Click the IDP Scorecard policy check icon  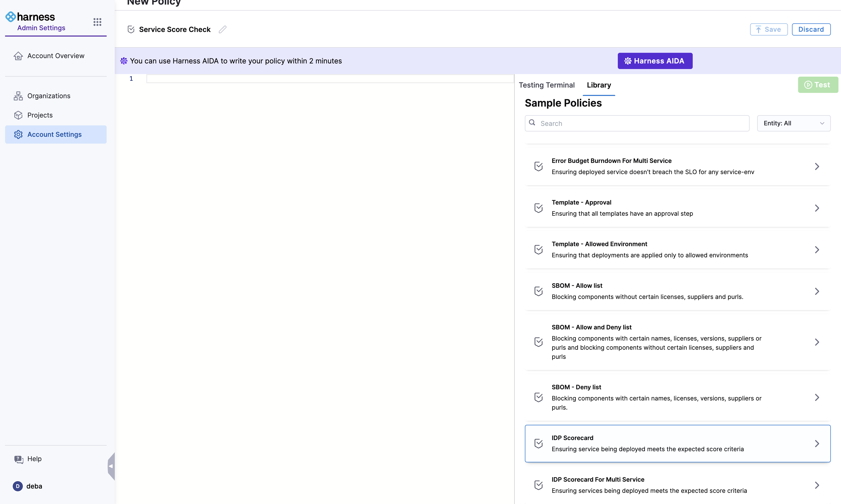(539, 444)
